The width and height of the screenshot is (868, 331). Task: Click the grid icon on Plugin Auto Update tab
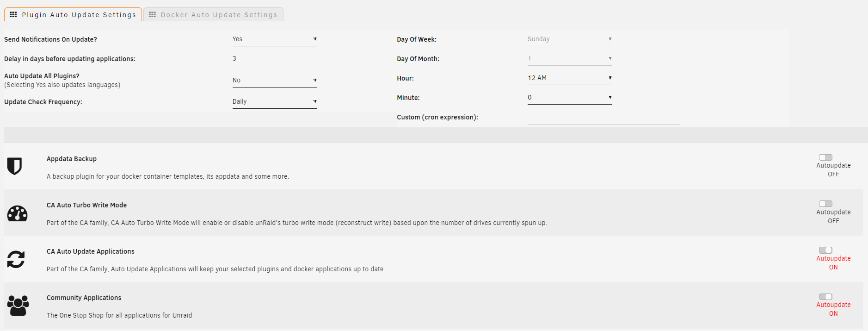[x=13, y=15]
